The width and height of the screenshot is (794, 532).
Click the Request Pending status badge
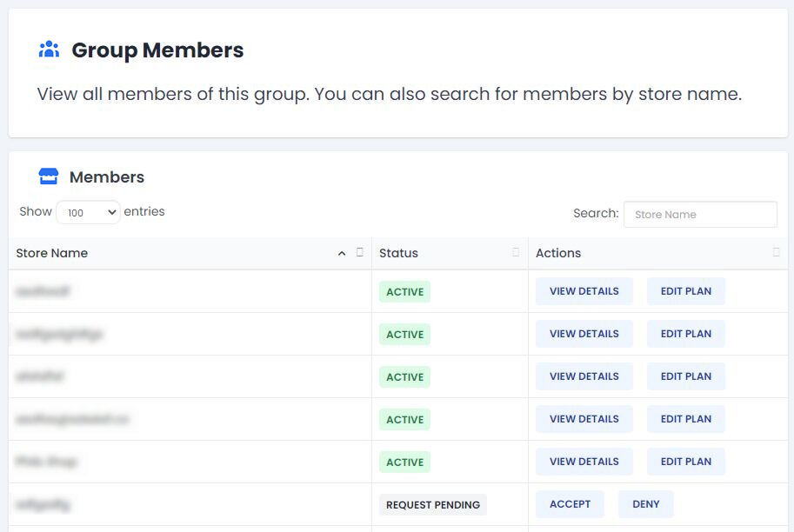pyautogui.click(x=432, y=505)
